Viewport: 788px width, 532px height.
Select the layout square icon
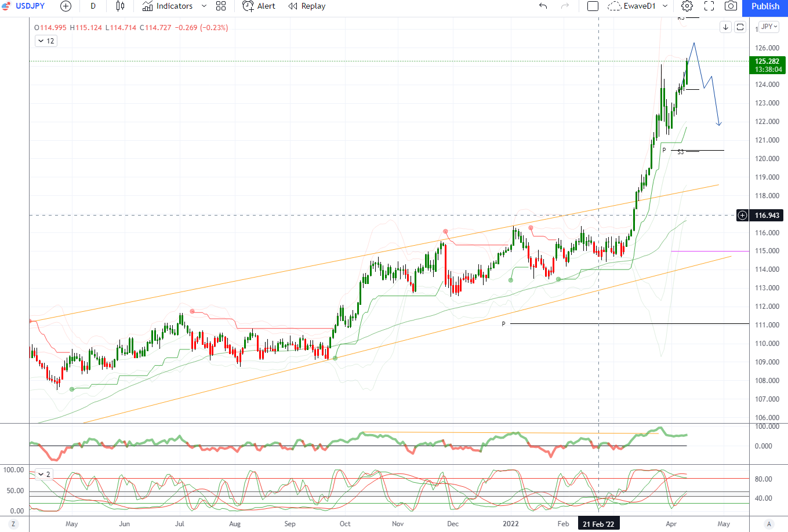(x=593, y=6)
